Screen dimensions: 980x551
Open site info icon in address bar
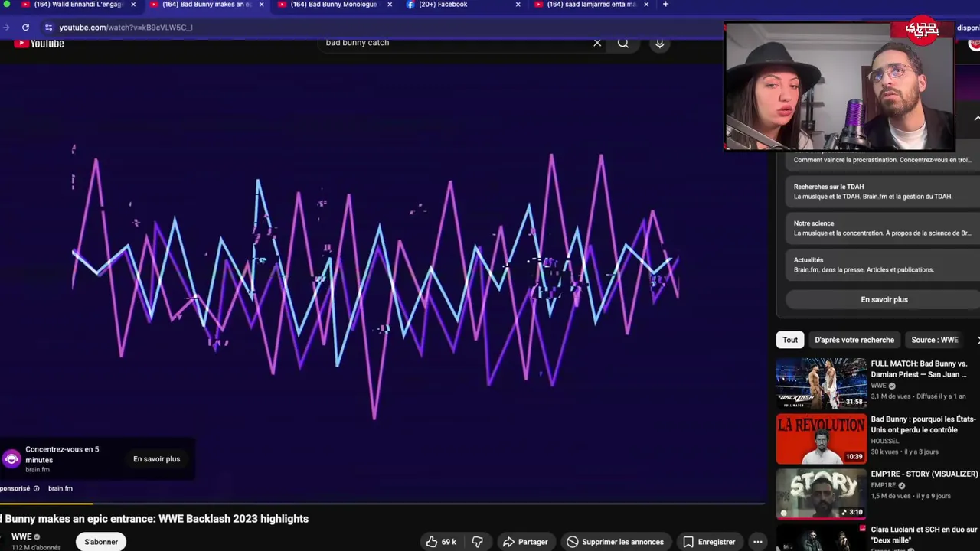[x=49, y=28]
